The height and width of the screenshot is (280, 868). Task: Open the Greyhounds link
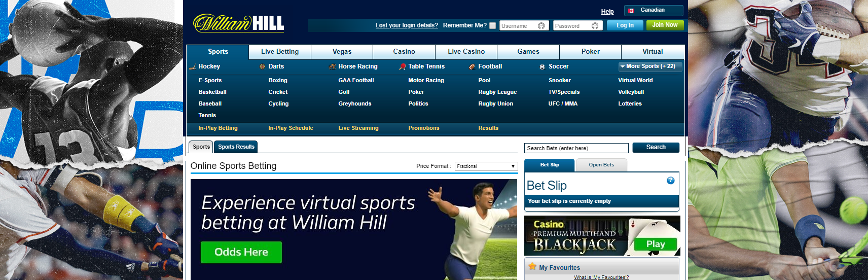coord(355,103)
